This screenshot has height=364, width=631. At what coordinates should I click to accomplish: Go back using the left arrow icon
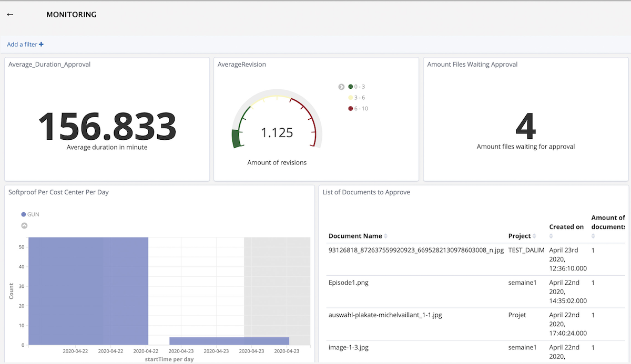click(9, 15)
